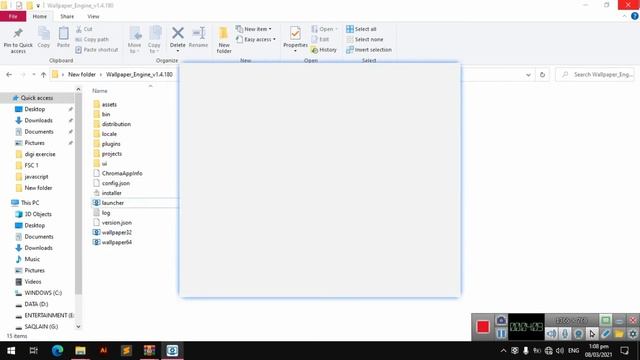Viewport: 640px width, 360px height.
Task: Select wallpaper64 file
Action: (x=116, y=242)
